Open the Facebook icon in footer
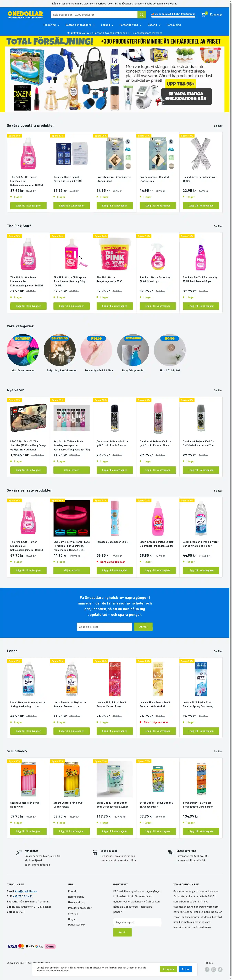232x980 pixels. click(207, 969)
